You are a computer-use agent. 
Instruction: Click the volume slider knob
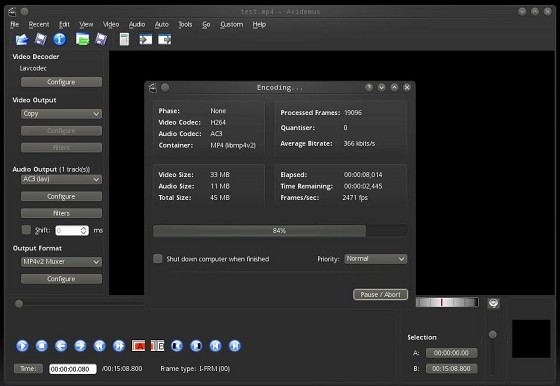pos(492,335)
